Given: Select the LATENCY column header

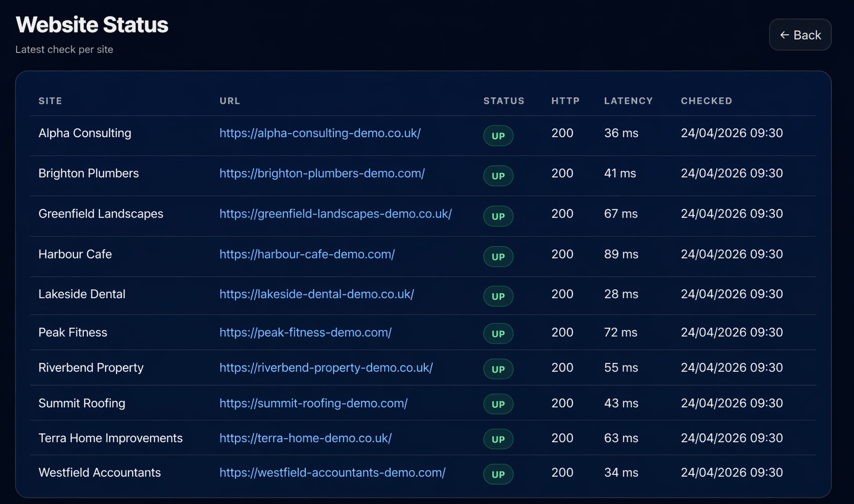Looking at the screenshot, I should (628, 101).
